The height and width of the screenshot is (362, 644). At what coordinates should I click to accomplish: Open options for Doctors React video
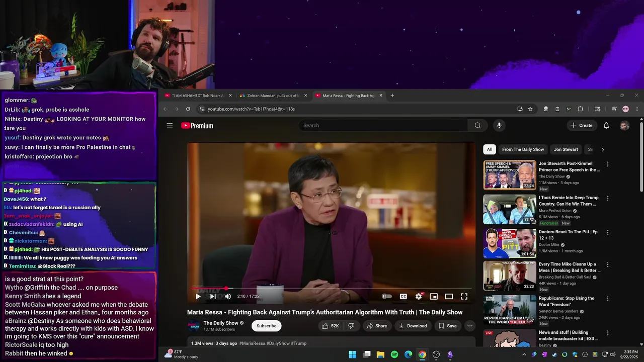(608, 232)
